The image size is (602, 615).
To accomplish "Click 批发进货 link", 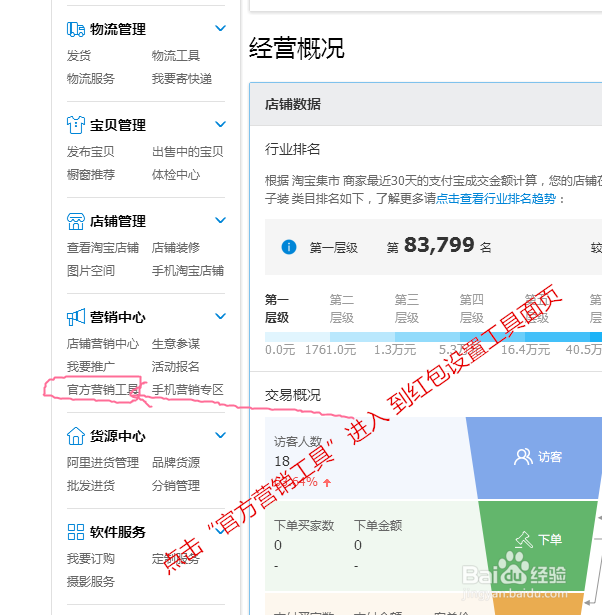I will 91,486.
